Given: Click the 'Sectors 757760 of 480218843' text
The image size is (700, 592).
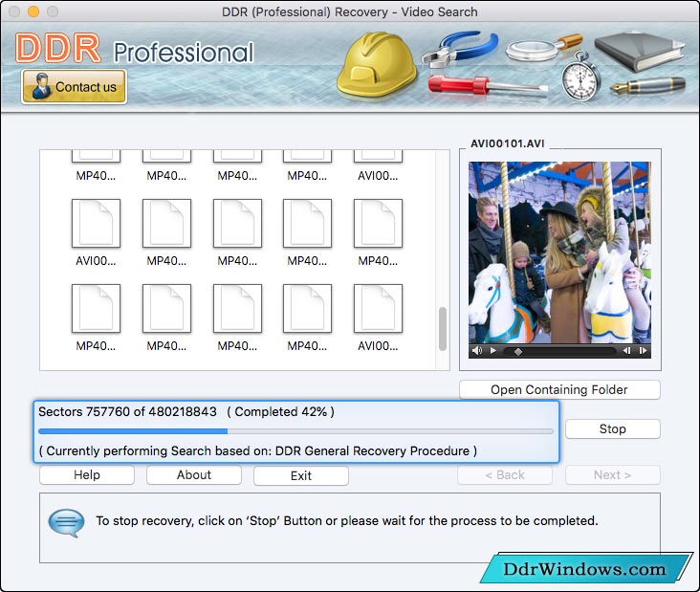Looking at the screenshot, I should pyautogui.click(x=128, y=411).
